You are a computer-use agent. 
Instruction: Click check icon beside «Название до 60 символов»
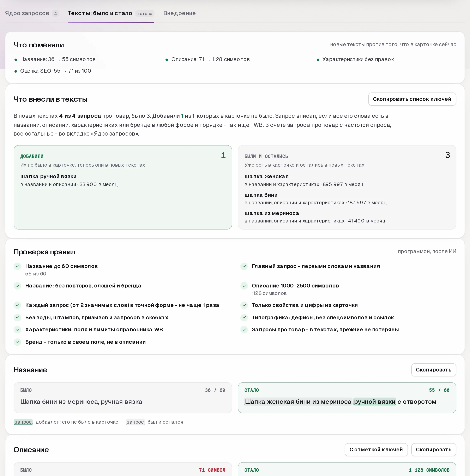pos(18,266)
